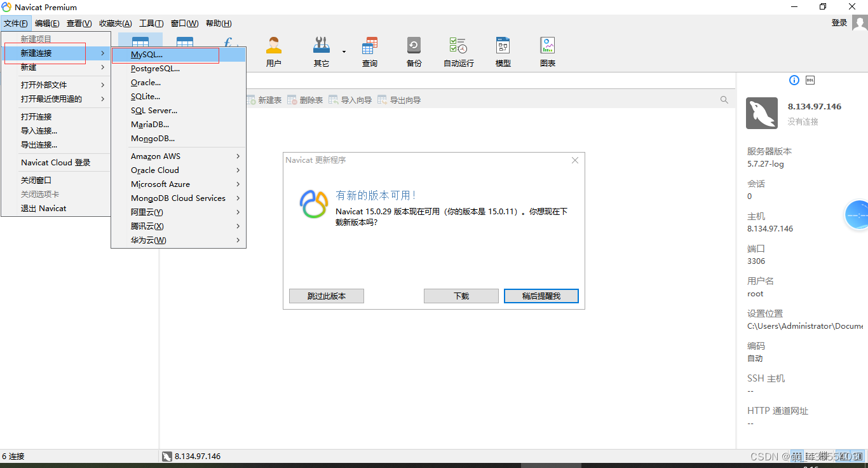Click the search magnifier icon in object pane

(x=724, y=100)
